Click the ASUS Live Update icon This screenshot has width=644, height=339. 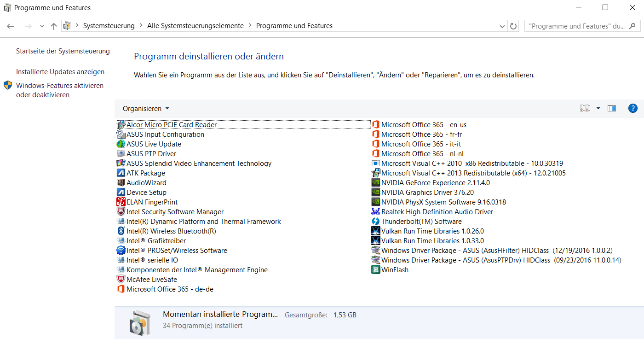click(x=121, y=144)
